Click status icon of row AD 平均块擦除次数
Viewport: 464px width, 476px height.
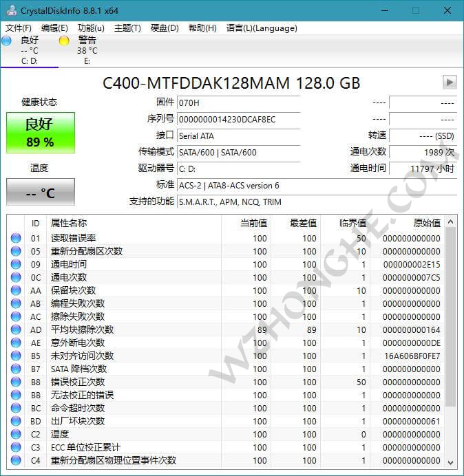point(16,329)
